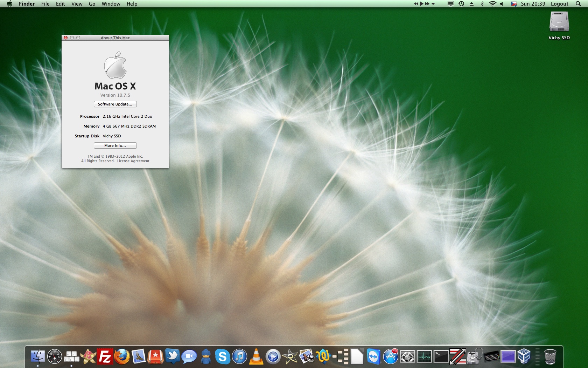Open the Trash in the dock
This screenshot has width=588, height=368.
coord(550,357)
